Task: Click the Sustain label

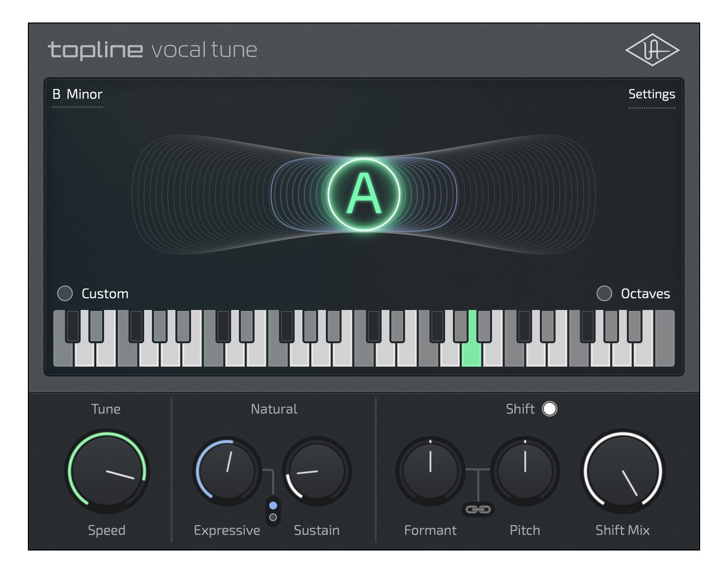Action: (317, 530)
